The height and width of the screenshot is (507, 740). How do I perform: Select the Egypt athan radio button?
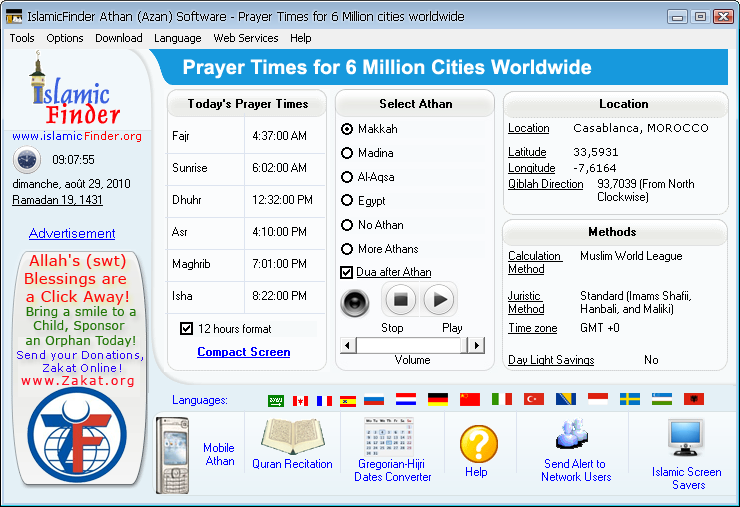(x=347, y=201)
